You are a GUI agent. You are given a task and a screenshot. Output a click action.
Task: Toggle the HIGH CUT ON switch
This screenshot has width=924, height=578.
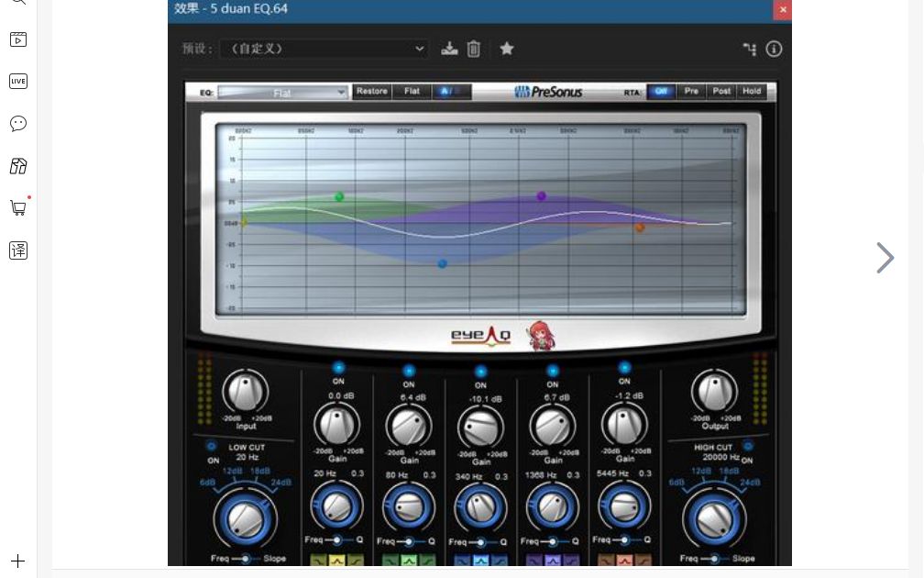748,446
